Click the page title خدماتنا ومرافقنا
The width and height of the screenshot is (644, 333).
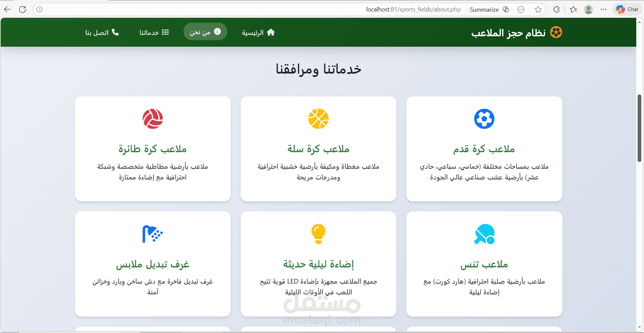318,69
